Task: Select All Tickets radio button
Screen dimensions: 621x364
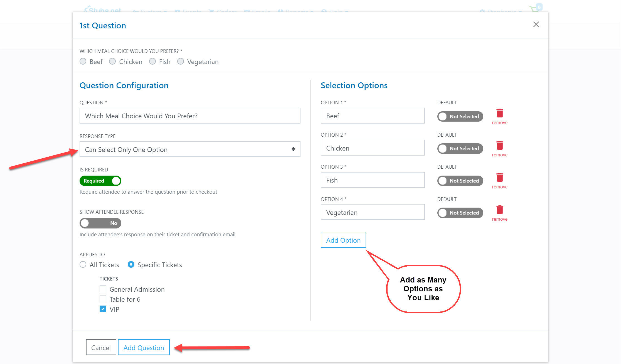Action: 83,264
